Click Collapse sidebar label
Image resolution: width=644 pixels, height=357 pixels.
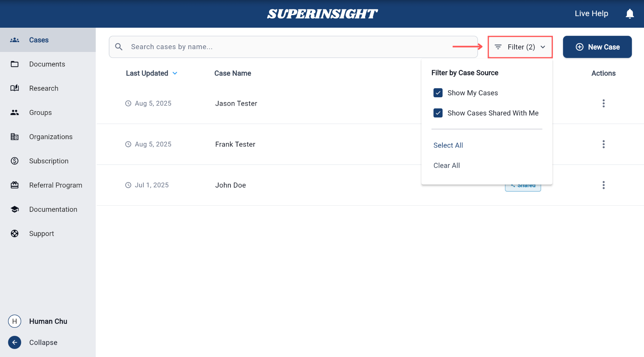(43, 343)
